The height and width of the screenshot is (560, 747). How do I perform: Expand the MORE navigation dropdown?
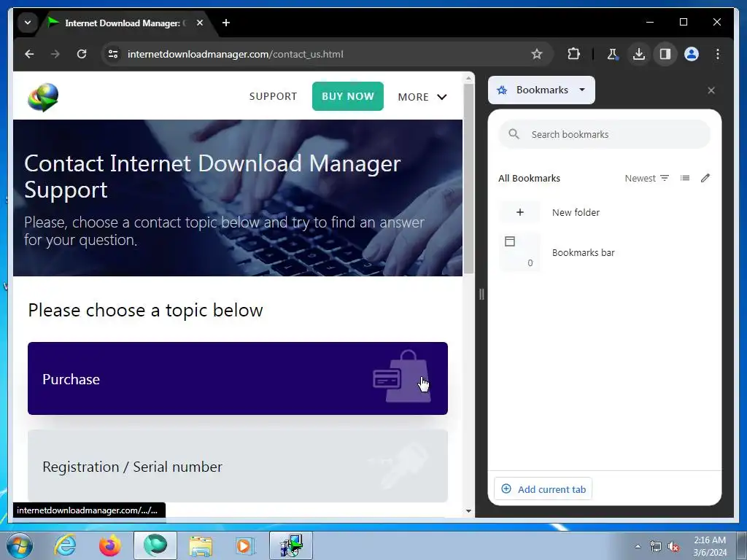(422, 97)
